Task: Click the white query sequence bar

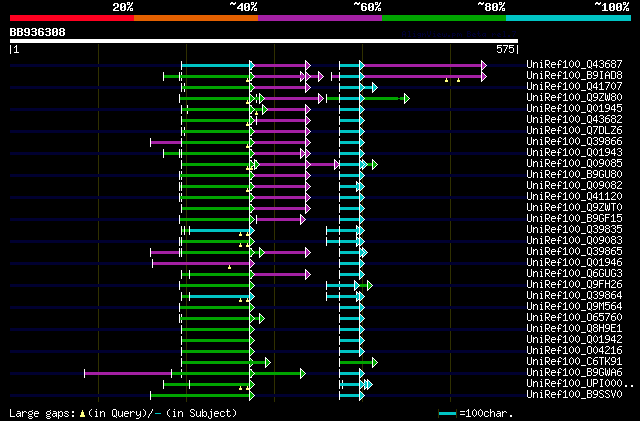Action: pos(264,41)
